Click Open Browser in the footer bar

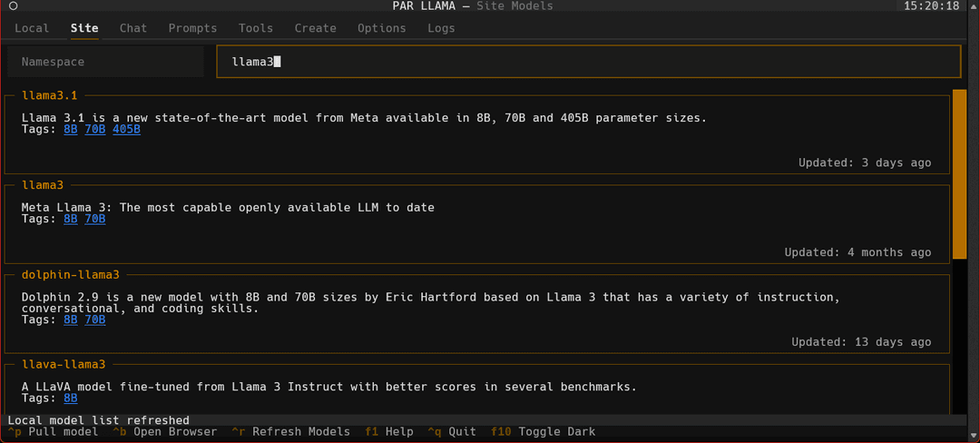[x=165, y=432]
